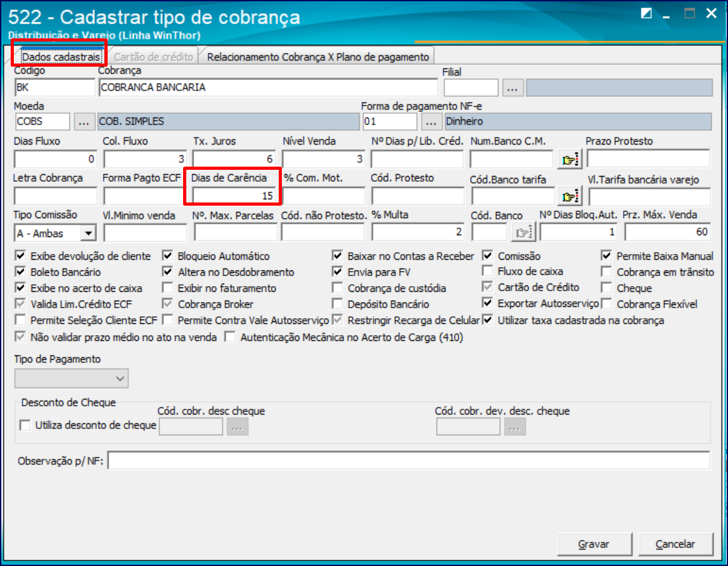The height and width of the screenshot is (566, 728).
Task: Toggle Altera no Desdobramento checkbox
Action: [x=167, y=272]
